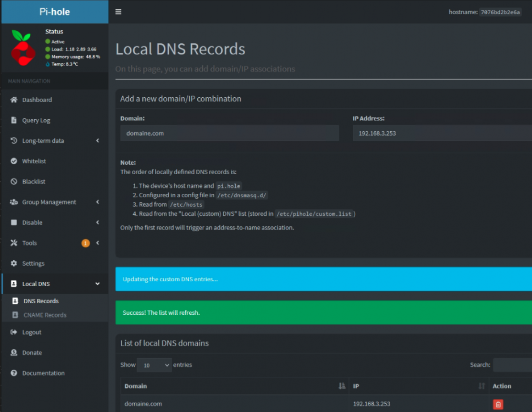Click the Dashboard home icon

tap(14, 99)
